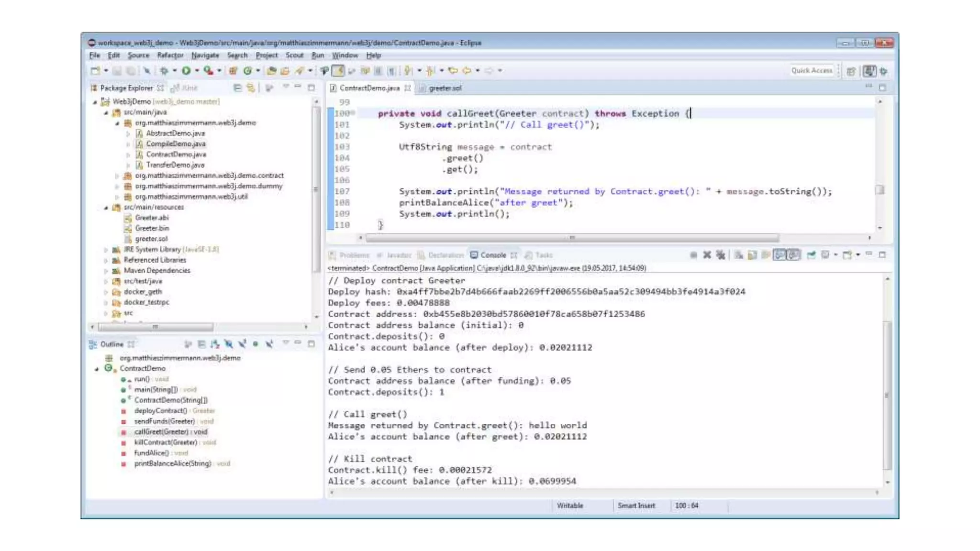The image size is (980, 551).
Task: Open the Run button dropdown arrow
Action: pos(197,71)
